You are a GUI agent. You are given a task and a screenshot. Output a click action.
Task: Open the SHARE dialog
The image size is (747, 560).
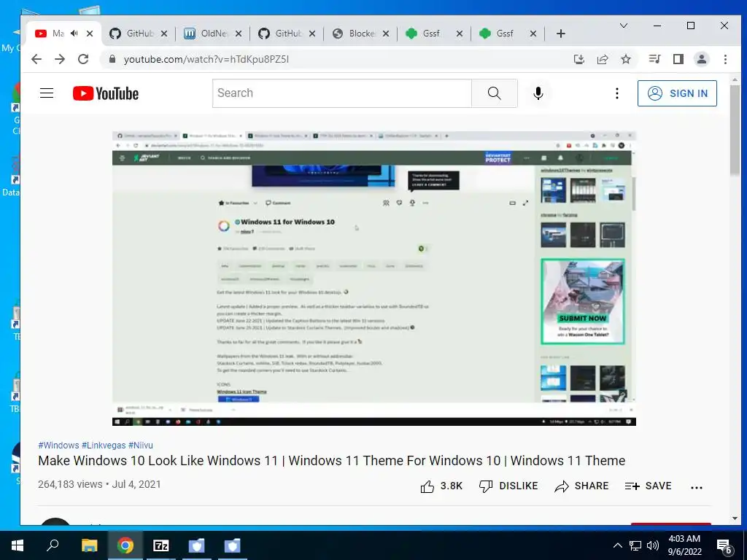pos(581,486)
